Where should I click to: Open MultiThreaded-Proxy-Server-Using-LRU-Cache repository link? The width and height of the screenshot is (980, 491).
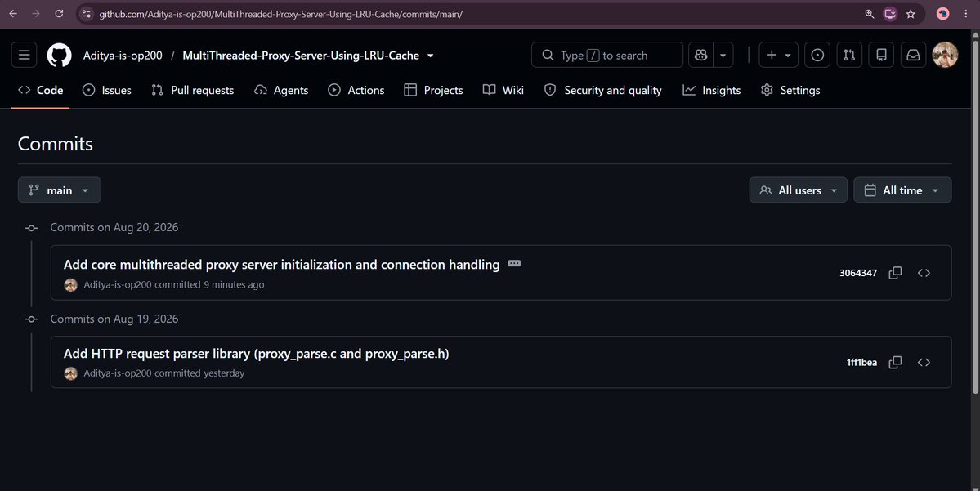[x=301, y=55]
